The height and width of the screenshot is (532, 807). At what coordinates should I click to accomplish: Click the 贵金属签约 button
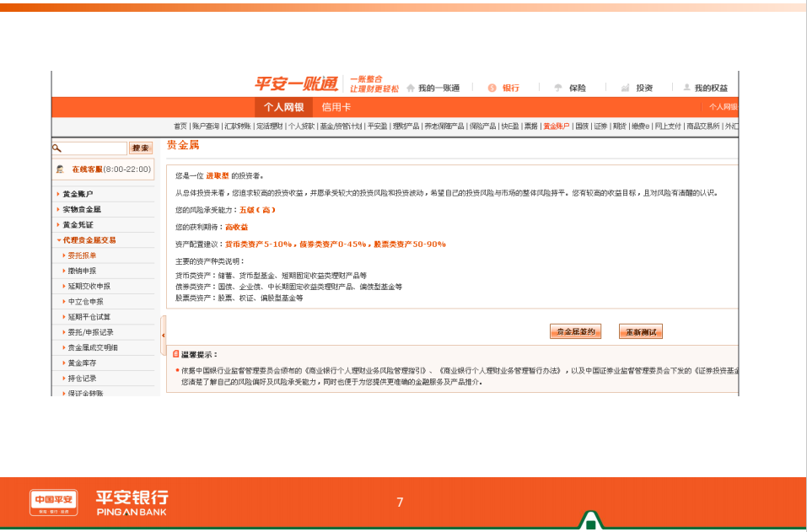(x=575, y=332)
